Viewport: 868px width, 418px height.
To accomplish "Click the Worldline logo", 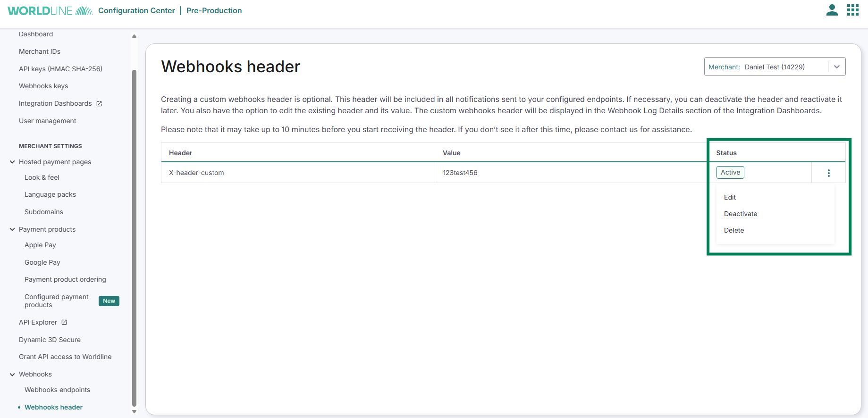I will (50, 10).
